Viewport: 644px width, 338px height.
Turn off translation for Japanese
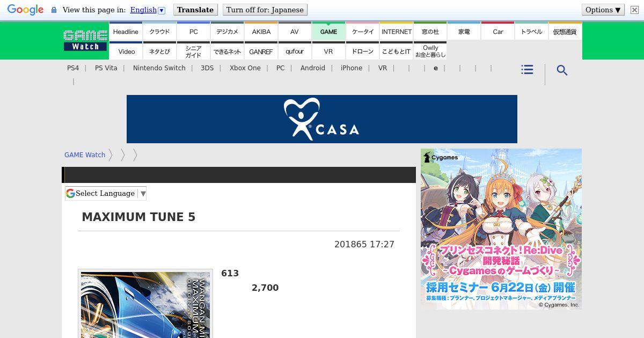(x=265, y=10)
